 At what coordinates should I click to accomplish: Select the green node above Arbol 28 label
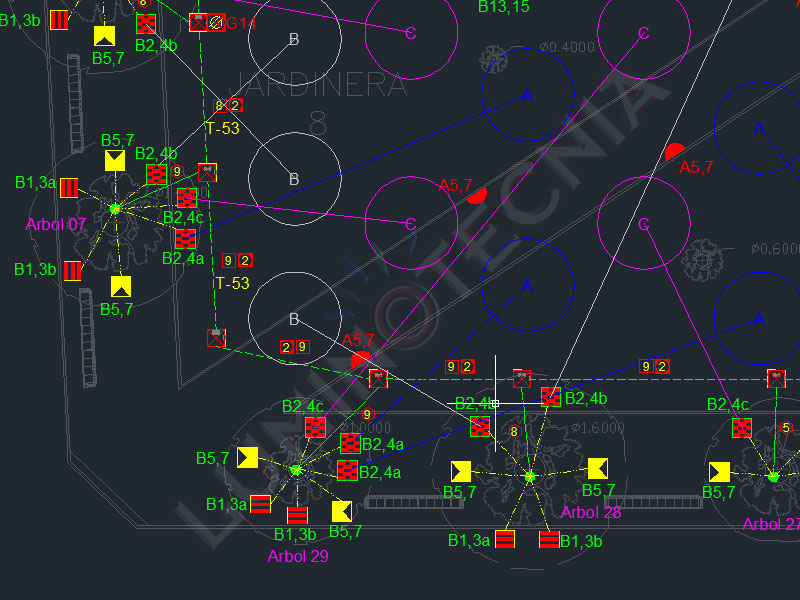pyautogui.click(x=530, y=477)
